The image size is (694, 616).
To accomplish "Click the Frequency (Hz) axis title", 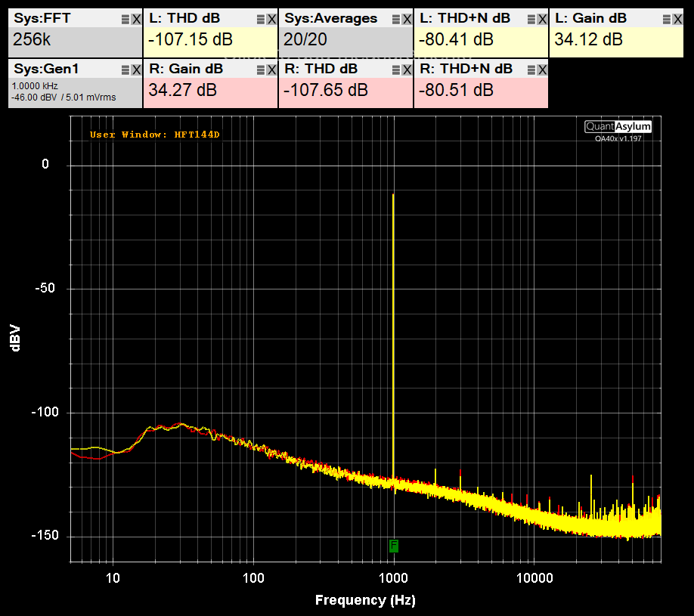I will coord(365,600).
